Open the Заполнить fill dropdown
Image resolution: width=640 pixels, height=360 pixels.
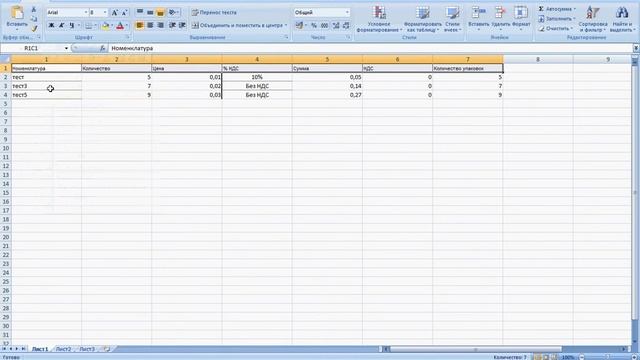point(557,19)
